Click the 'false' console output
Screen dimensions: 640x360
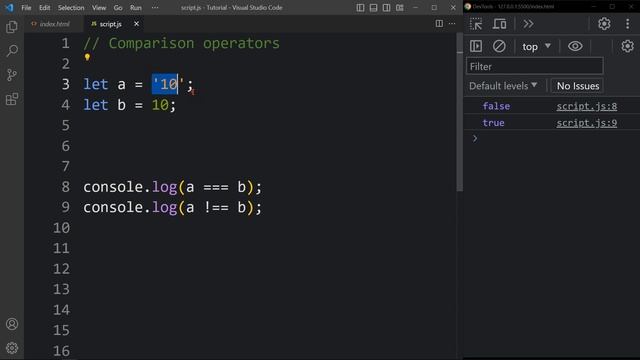coord(496,106)
